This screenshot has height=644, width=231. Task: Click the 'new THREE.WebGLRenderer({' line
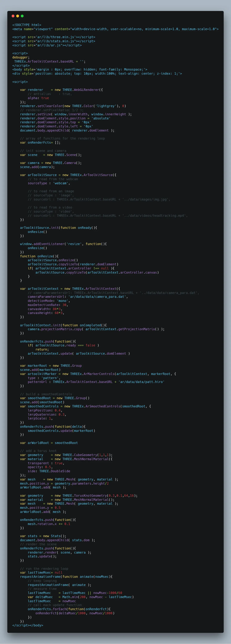coord(61,90)
